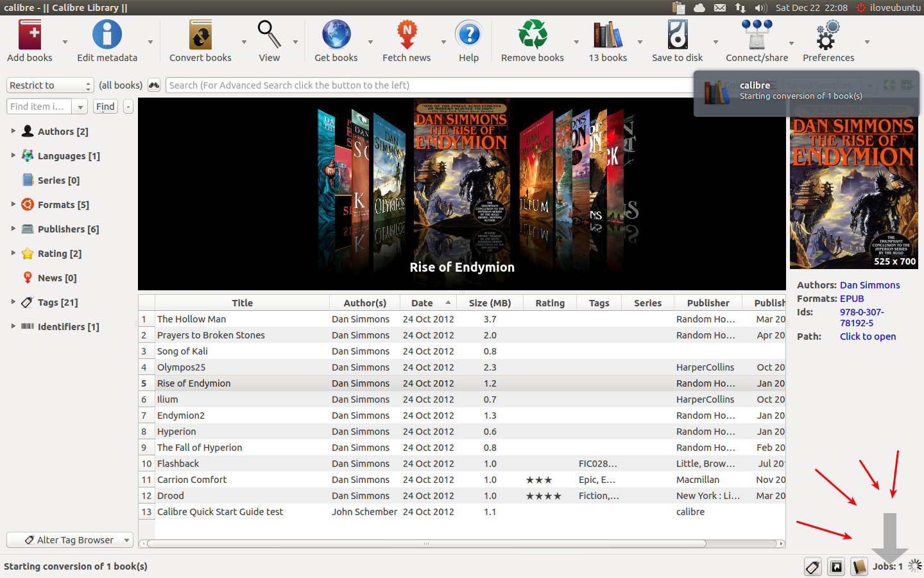Open the View magnifier tool
This screenshot has height=578, width=924.
269,35
